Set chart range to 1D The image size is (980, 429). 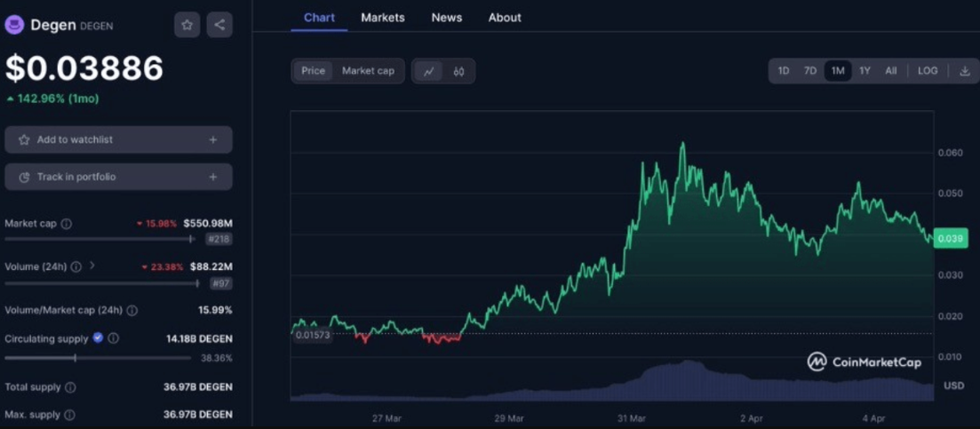[x=783, y=70]
